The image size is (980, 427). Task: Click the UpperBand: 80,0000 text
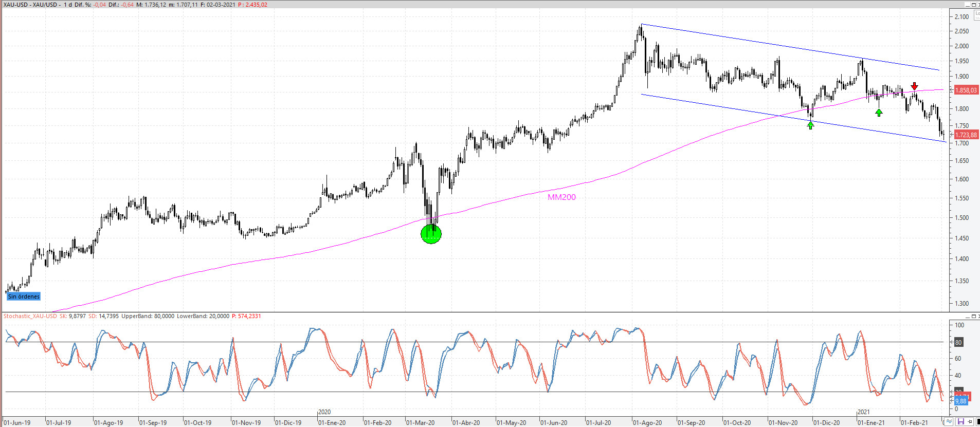(x=148, y=316)
